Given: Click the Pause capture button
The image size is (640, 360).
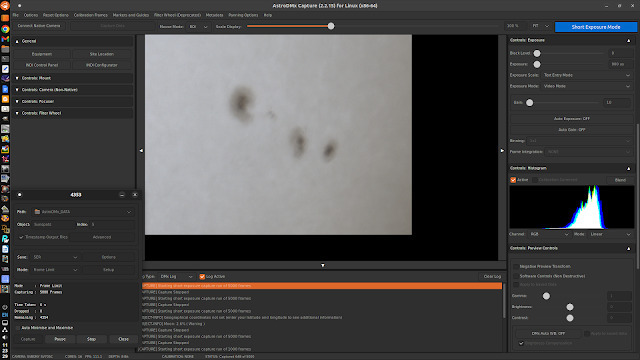Looking at the screenshot, I should tap(60, 339).
